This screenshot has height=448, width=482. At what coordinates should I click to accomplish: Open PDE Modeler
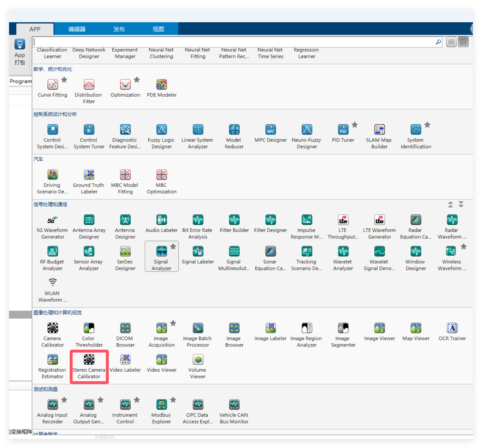point(162,88)
